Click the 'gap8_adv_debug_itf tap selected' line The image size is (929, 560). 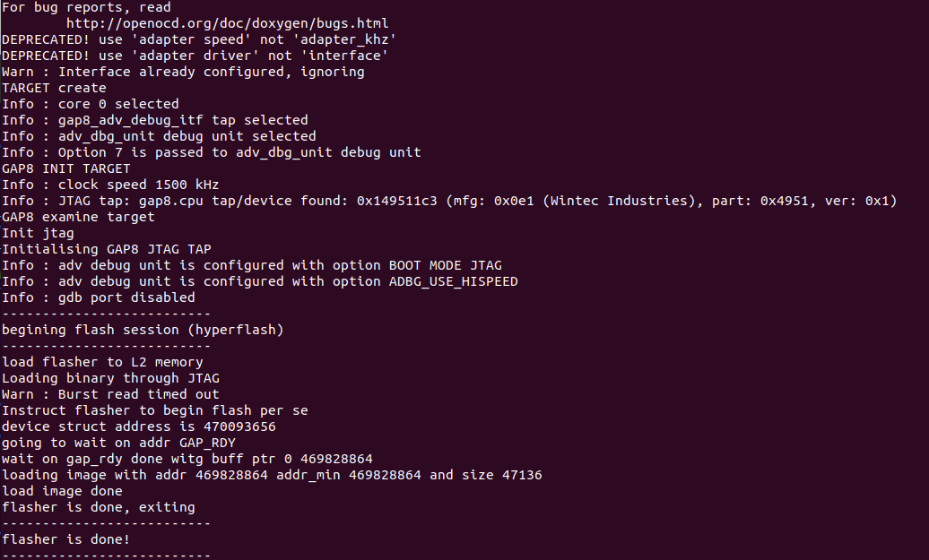(x=155, y=120)
